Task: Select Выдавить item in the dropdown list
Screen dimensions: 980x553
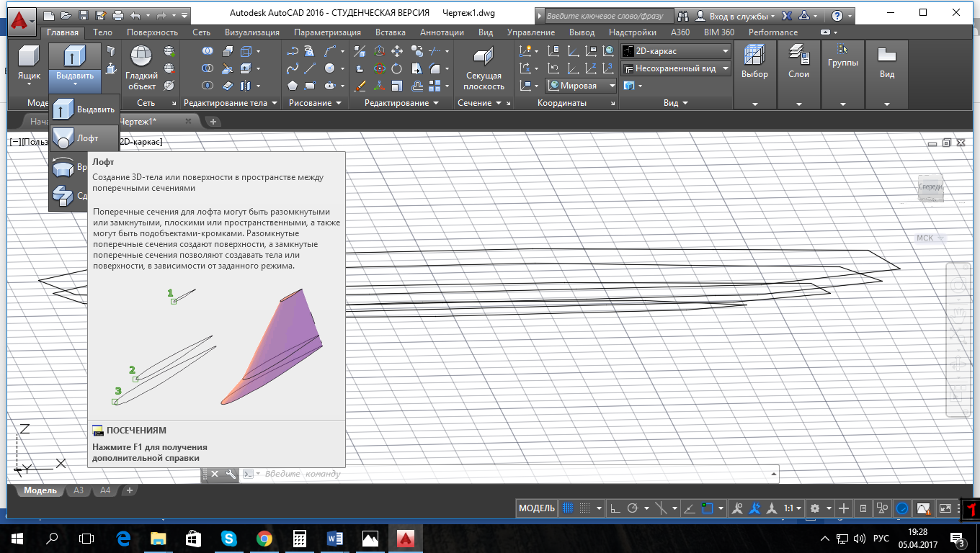Action: tap(84, 109)
